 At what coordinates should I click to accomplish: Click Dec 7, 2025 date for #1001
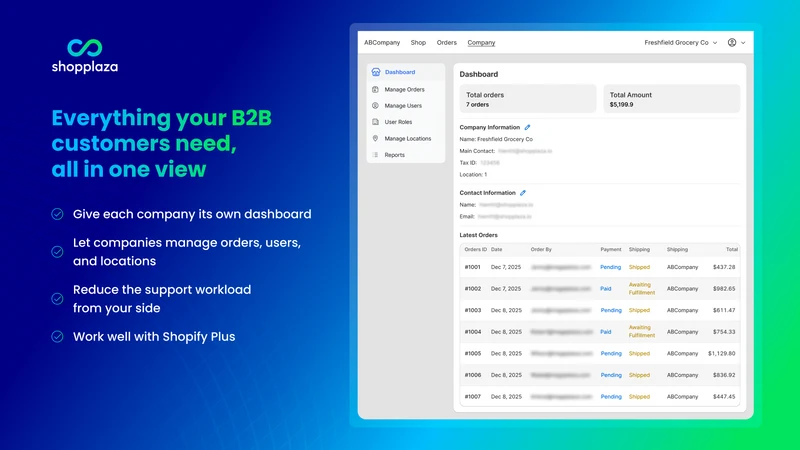click(x=506, y=267)
